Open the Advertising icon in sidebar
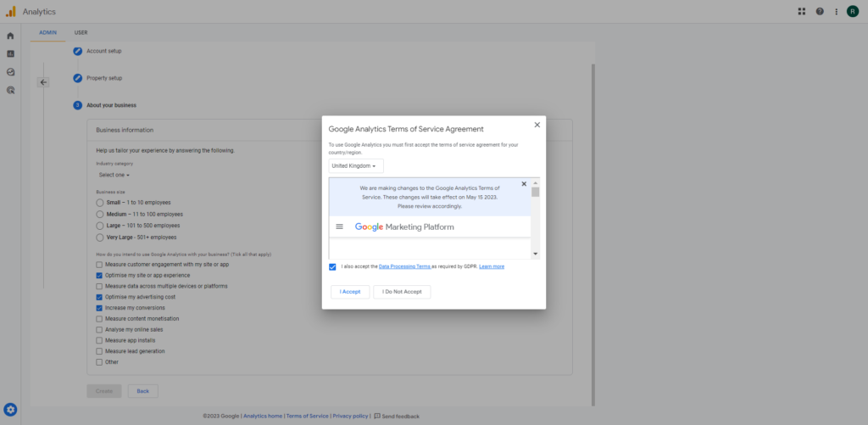Image resolution: width=868 pixels, height=425 pixels. point(10,90)
